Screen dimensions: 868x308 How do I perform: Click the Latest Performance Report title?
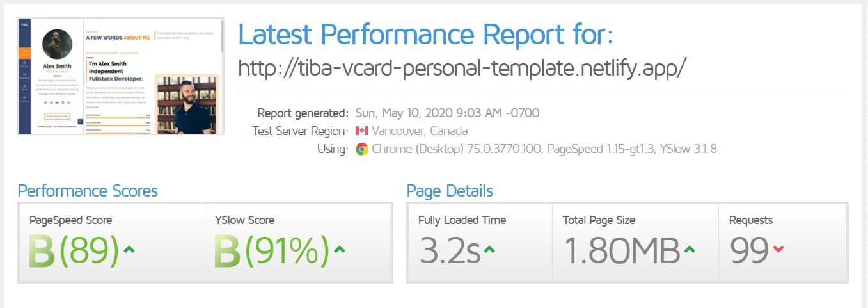point(425,35)
